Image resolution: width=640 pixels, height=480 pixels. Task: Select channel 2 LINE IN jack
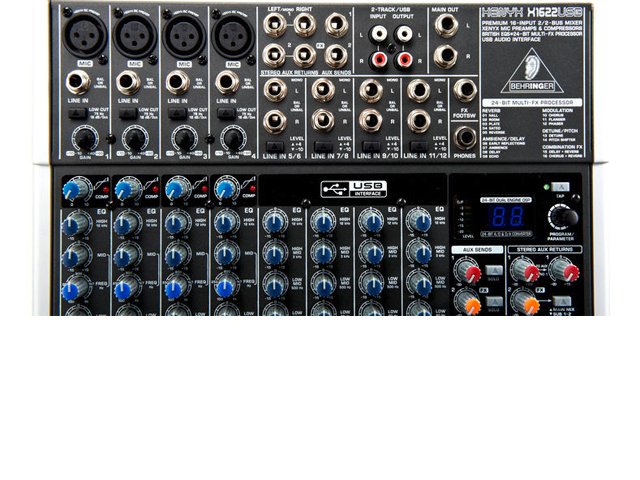[128, 82]
